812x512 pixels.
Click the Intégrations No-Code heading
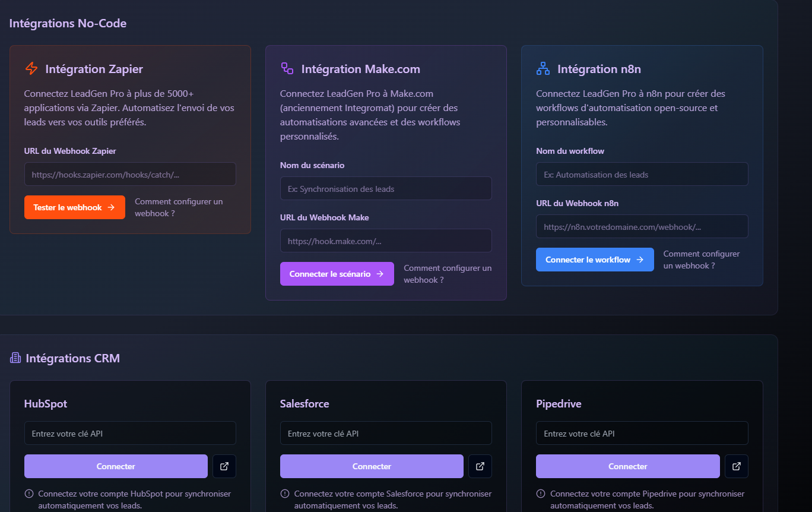68,23
